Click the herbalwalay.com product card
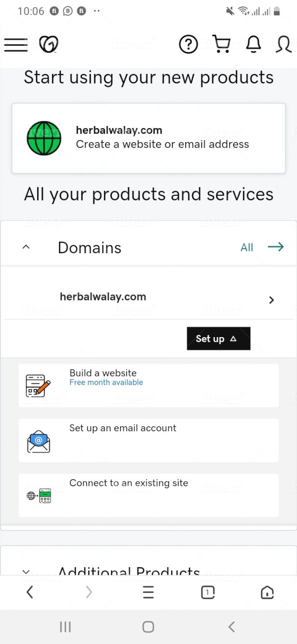 click(x=148, y=138)
